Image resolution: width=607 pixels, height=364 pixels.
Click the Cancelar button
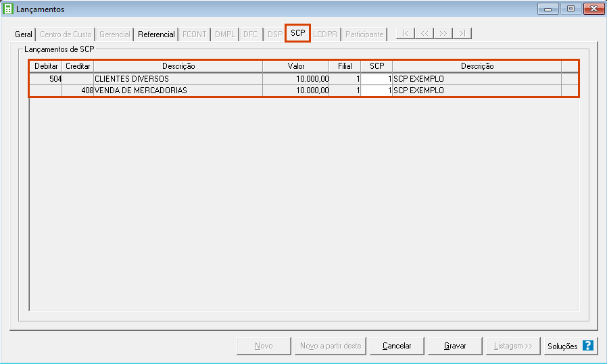tap(397, 346)
